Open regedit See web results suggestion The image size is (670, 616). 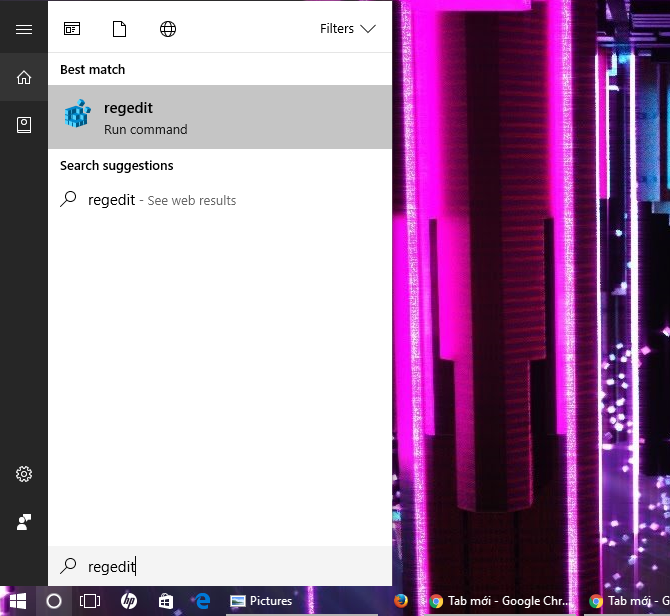pos(162,200)
